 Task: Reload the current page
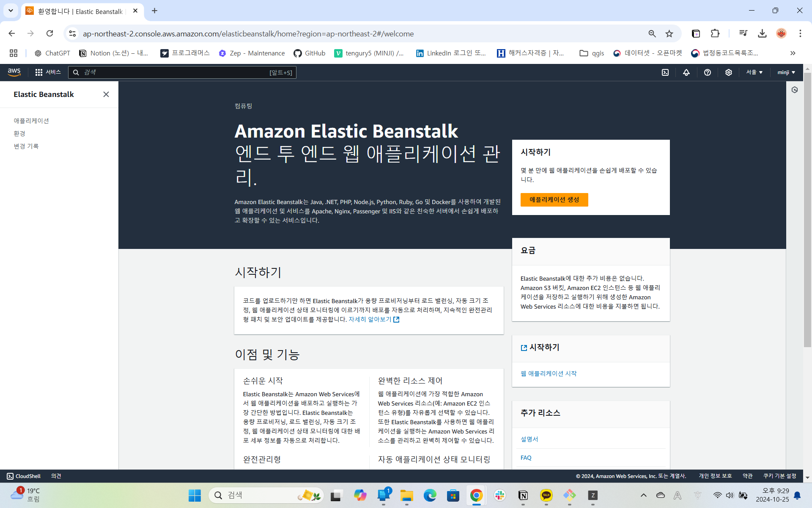click(50, 33)
